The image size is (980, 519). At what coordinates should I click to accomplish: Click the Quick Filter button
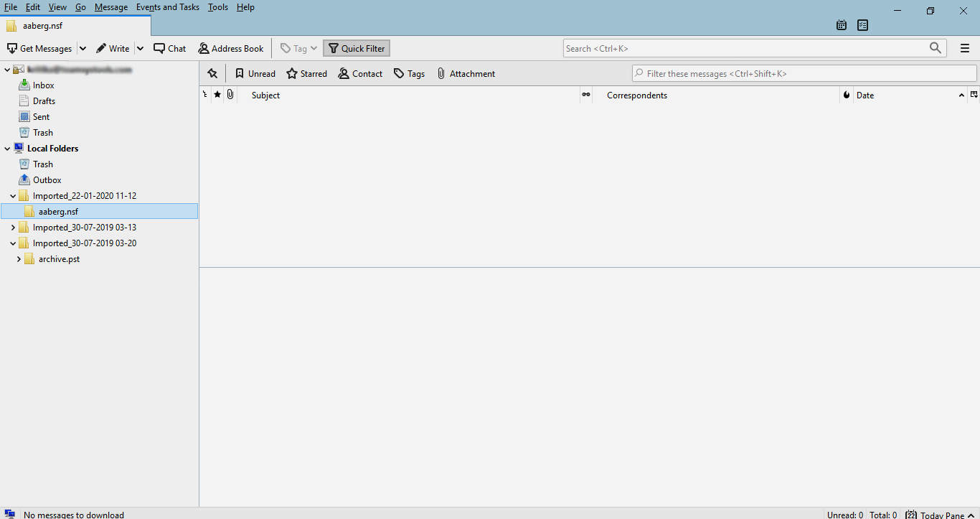357,49
